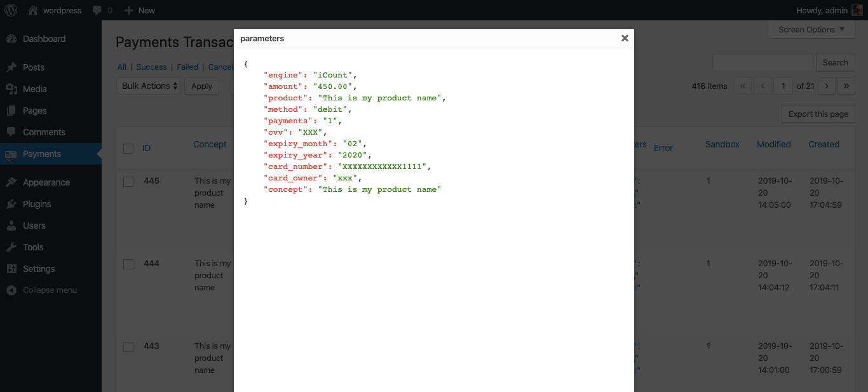Click the "450.00" amount value
Image resolution: width=868 pixels, height=392 pixels.
(x=333, y=86)
